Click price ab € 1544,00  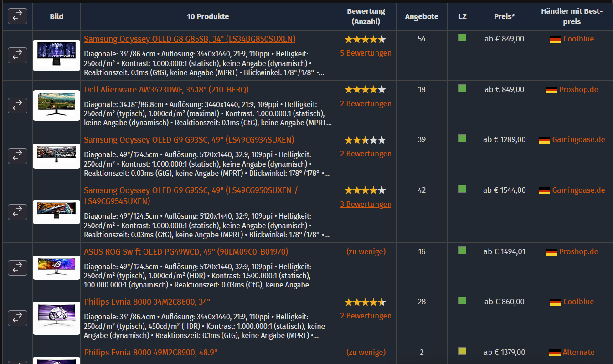pos(505,190)
